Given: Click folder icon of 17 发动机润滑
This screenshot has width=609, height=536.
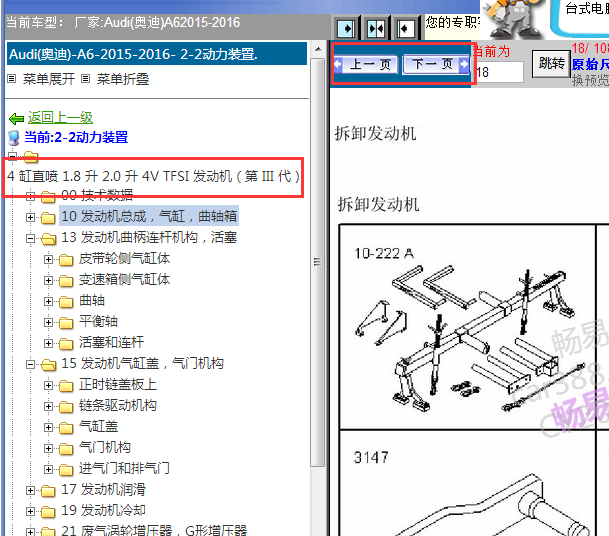Looking at the screenshot, I should (x=48, y=491).
